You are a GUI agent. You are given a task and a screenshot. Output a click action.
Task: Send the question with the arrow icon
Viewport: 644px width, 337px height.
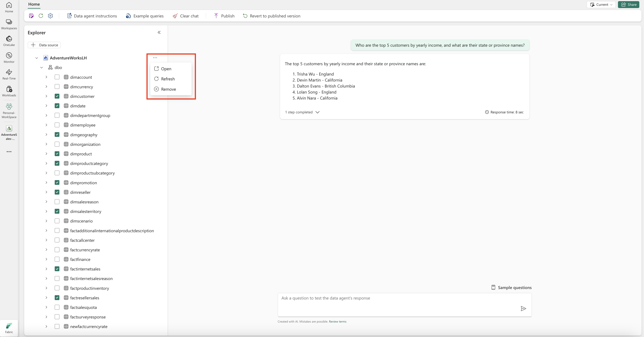[x=523, y=309]
